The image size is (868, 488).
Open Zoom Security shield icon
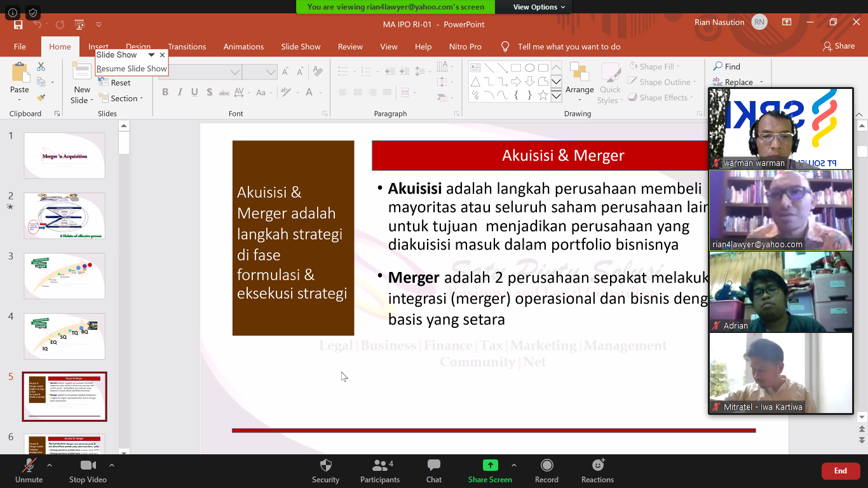pos(325,469)
